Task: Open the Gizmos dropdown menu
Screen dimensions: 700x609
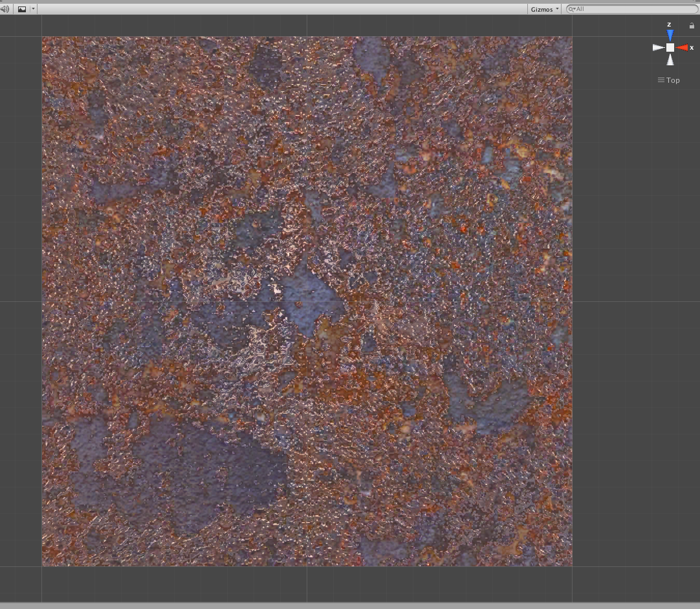Action: (545, 9)
